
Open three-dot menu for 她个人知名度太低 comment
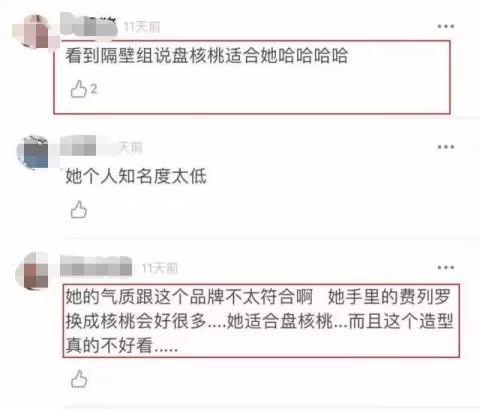pos(446,147)
